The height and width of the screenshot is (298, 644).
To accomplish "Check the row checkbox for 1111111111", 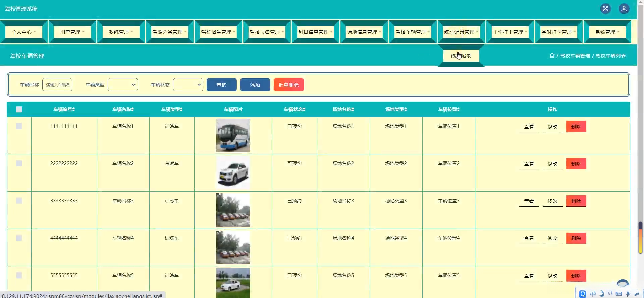I will point(19,126).
